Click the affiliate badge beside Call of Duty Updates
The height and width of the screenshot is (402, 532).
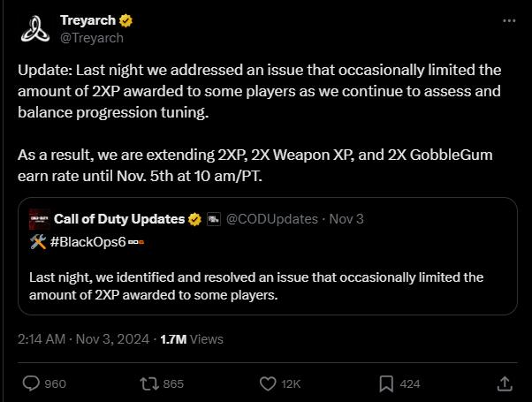click(214, 219)
